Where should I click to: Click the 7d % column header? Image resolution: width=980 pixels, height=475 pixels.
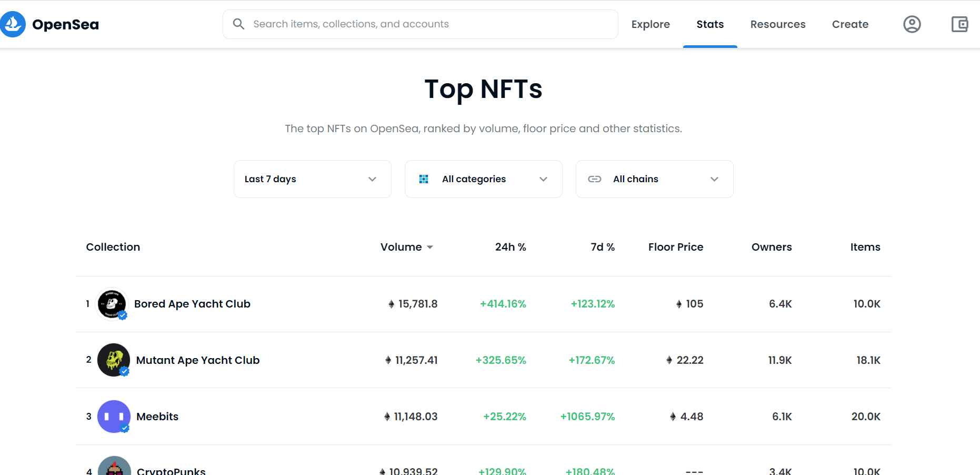pyautogui.click(x=603, y=247)
